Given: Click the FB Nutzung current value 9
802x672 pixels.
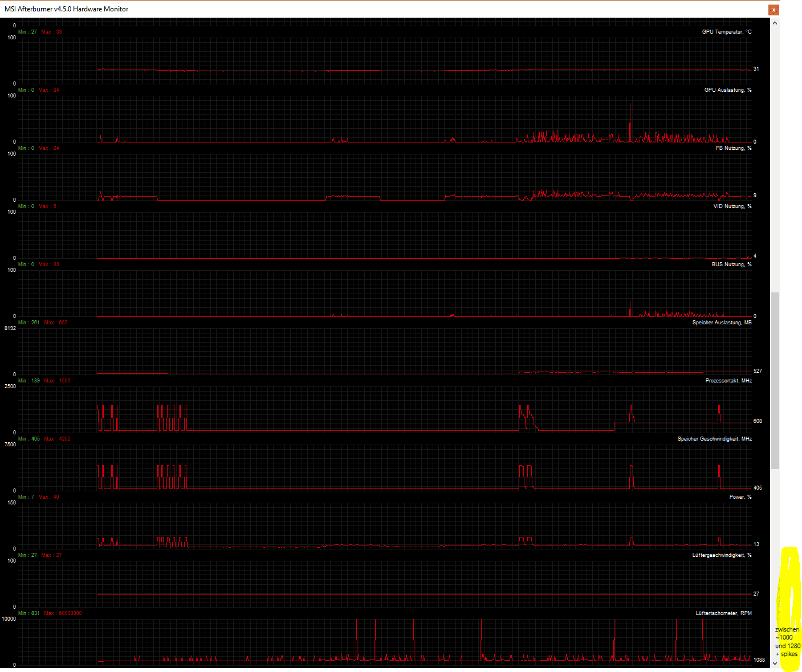Looking at the screenshot, I should (x=755, y=196).
